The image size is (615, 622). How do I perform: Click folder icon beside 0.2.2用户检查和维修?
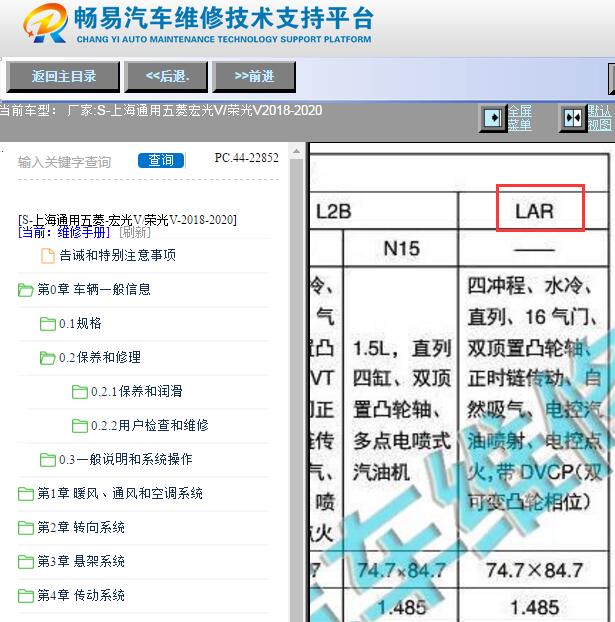click(x=80, y=426)
